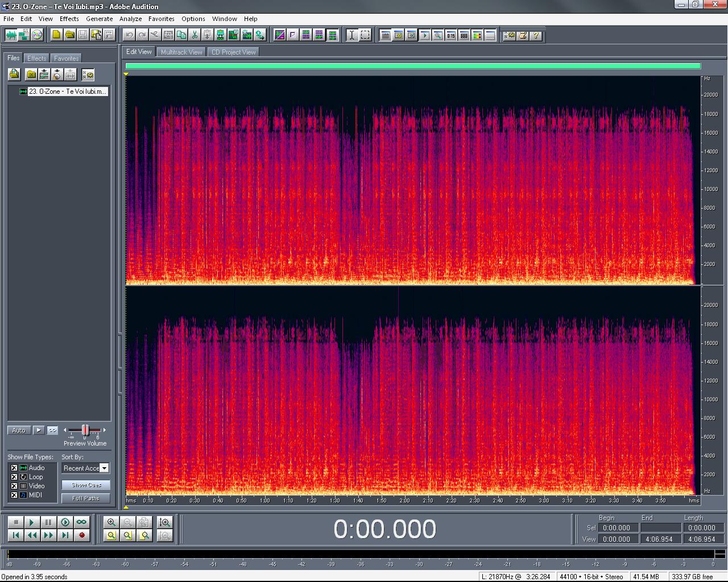This screenshot has height=582, width=728.
Task: Switch to CD Project View tab
Action: pos(233,52)
